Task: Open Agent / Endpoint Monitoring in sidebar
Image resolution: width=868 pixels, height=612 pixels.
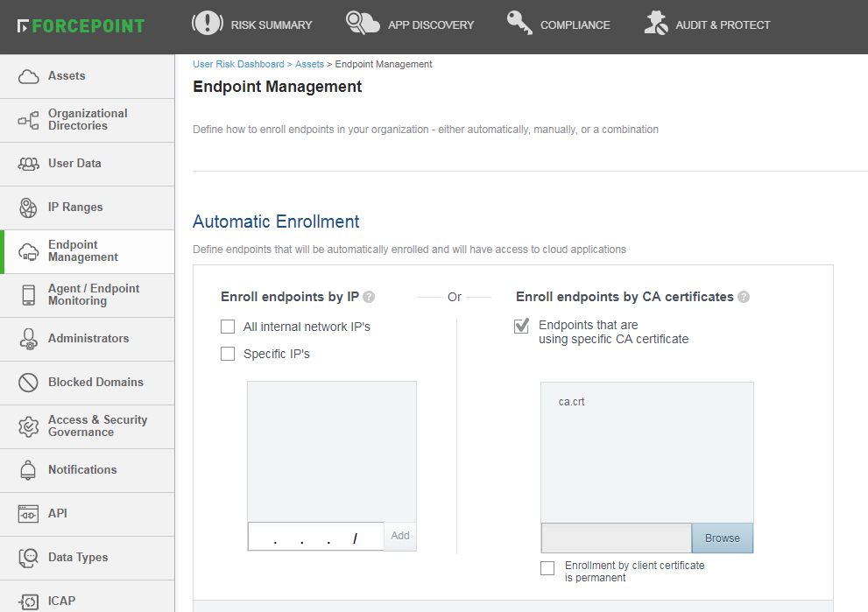Action: point(88,295)
